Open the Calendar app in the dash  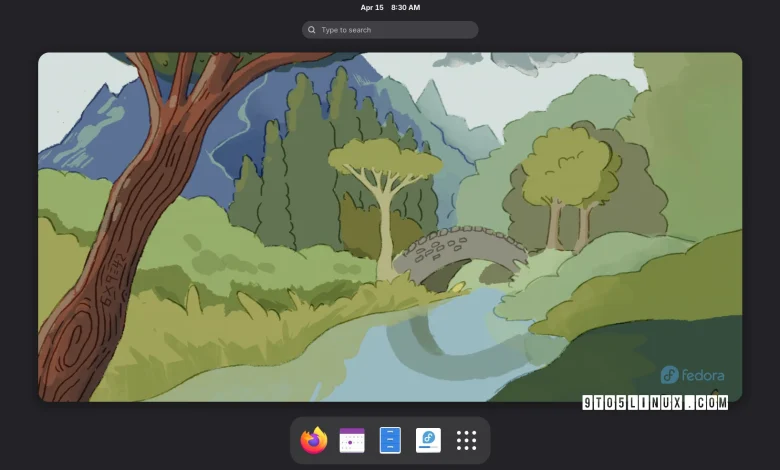point(352,440)
